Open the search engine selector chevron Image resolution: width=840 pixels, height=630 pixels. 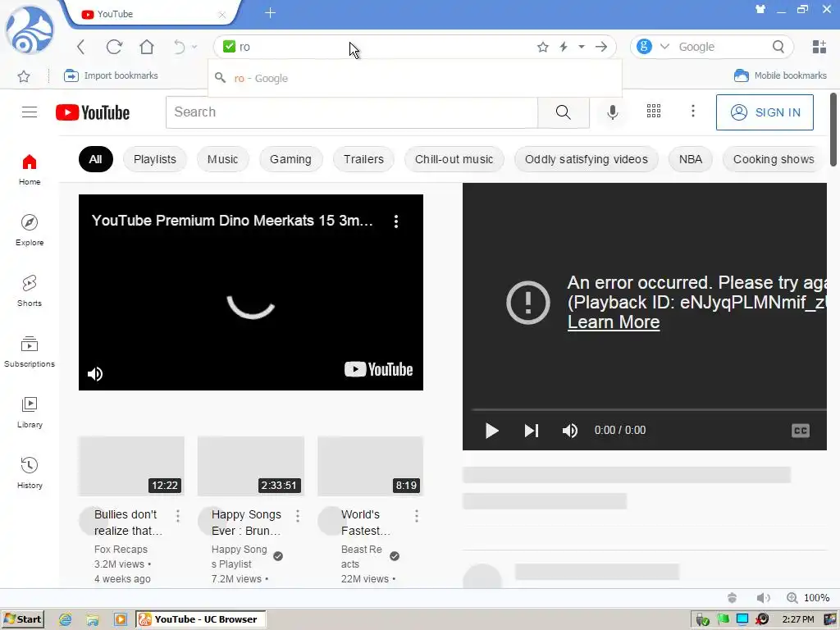pos(664,47)
